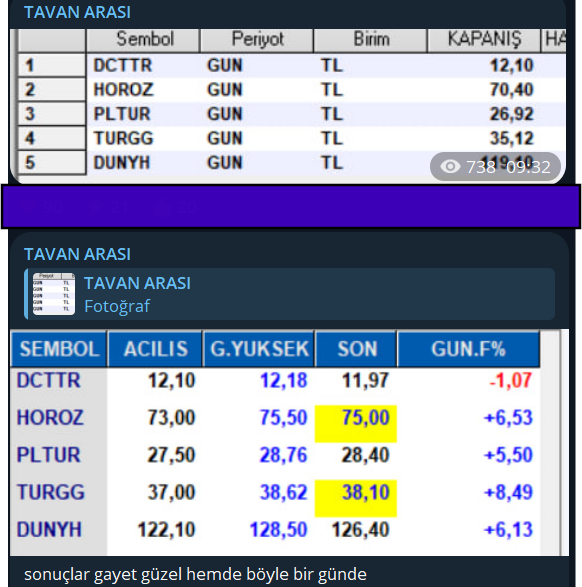Click the ACILIS value 37,00
The height and width of the screenshot is (587, 582).
[171, 492]
